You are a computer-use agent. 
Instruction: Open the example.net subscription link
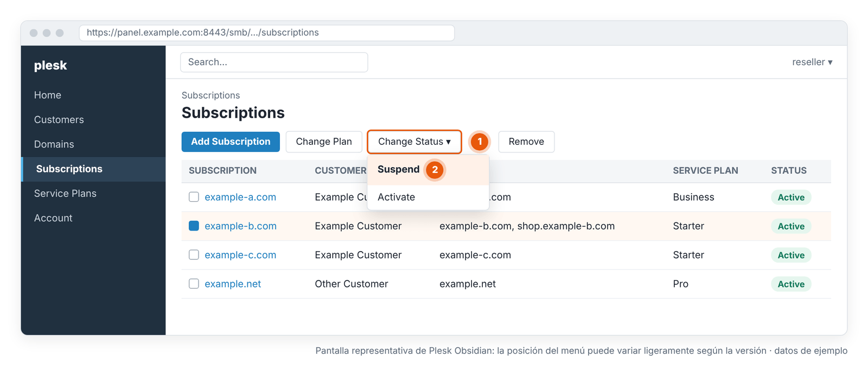[233, 284]
